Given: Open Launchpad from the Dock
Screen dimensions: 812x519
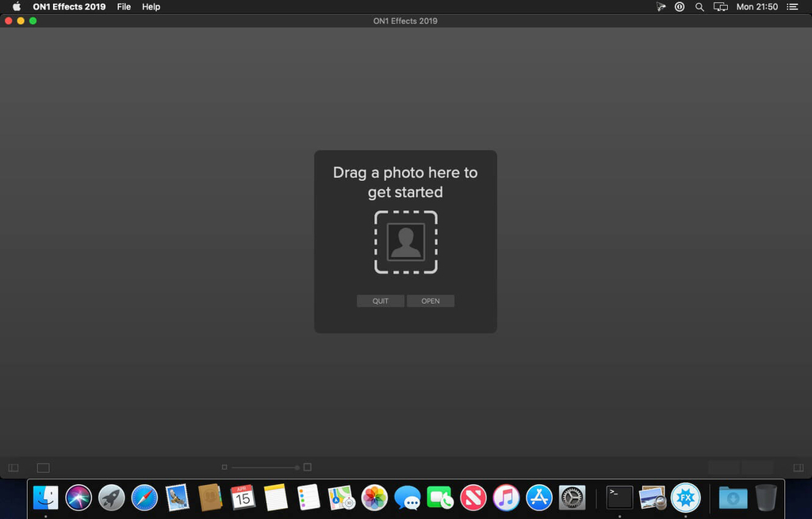Looking at the screenshot, I should [x=111, y=498].
